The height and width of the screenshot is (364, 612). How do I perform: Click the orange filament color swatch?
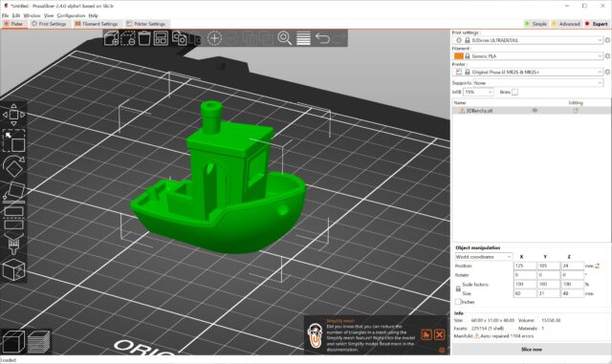(459, 56)
